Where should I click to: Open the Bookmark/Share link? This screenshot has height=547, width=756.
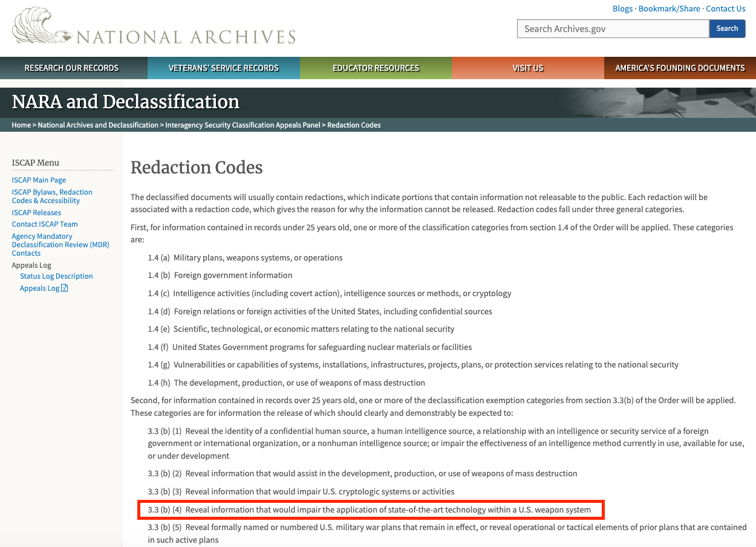click(669, 8)
